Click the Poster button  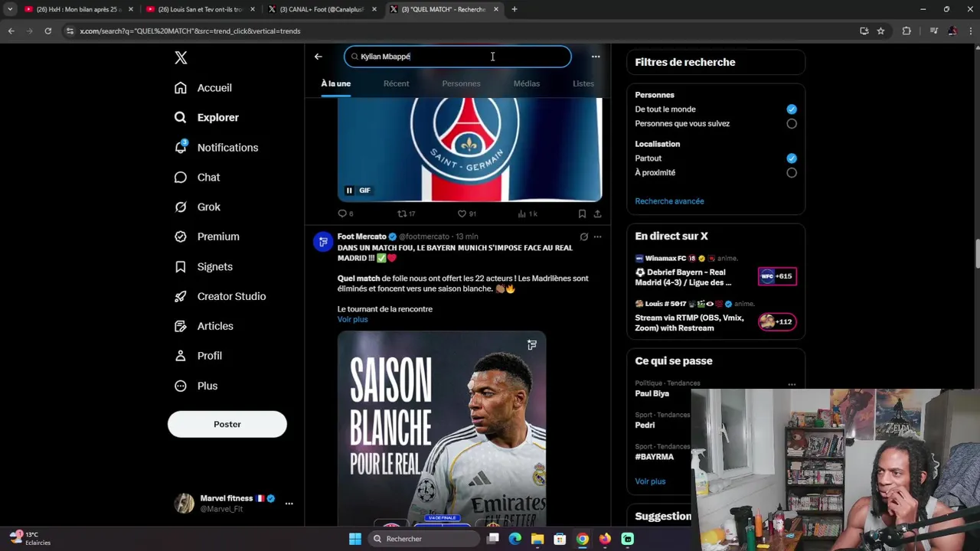point(227,424)
